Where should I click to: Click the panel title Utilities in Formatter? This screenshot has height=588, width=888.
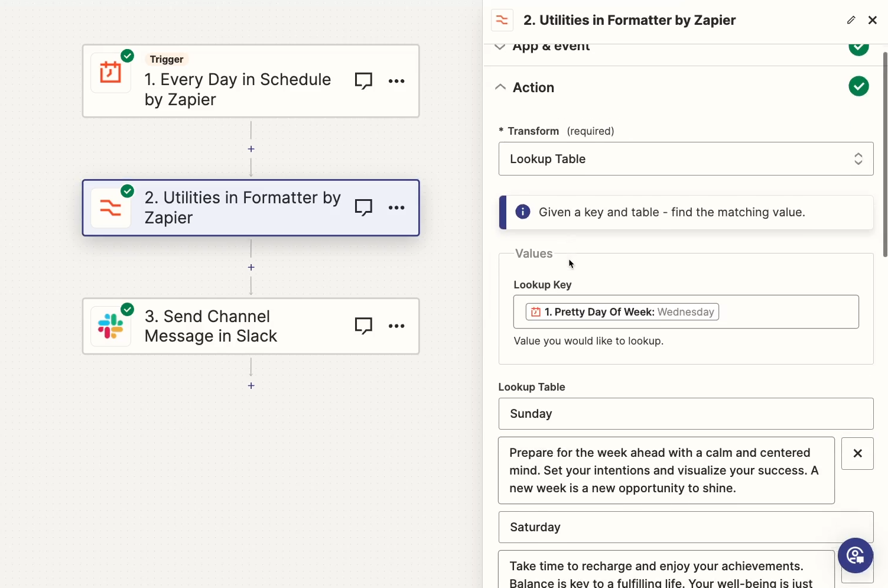tap(629, 20)
